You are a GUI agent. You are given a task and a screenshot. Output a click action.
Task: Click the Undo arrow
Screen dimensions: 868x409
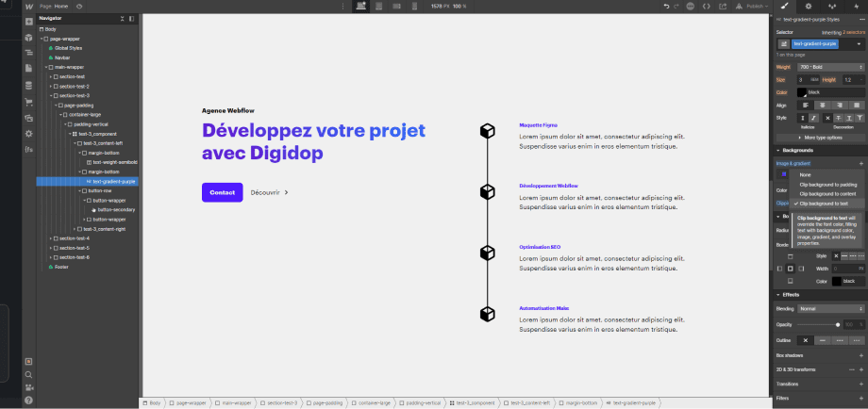[666, 6]
